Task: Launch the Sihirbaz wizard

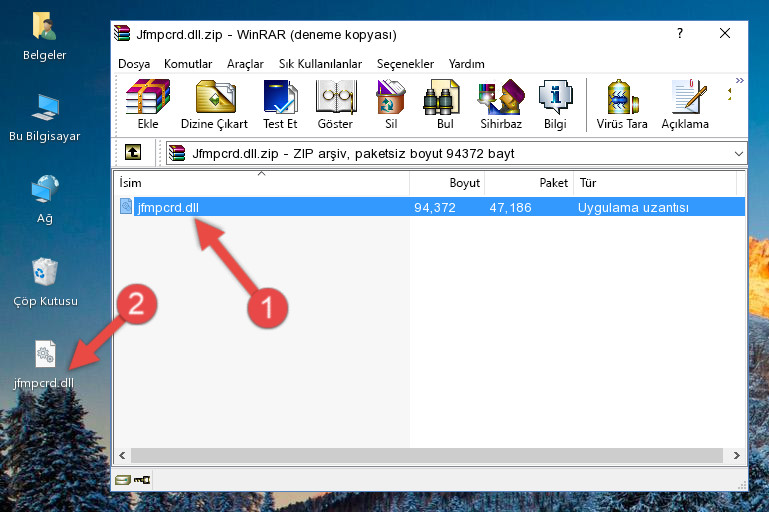Action: [x=501, y=104]
